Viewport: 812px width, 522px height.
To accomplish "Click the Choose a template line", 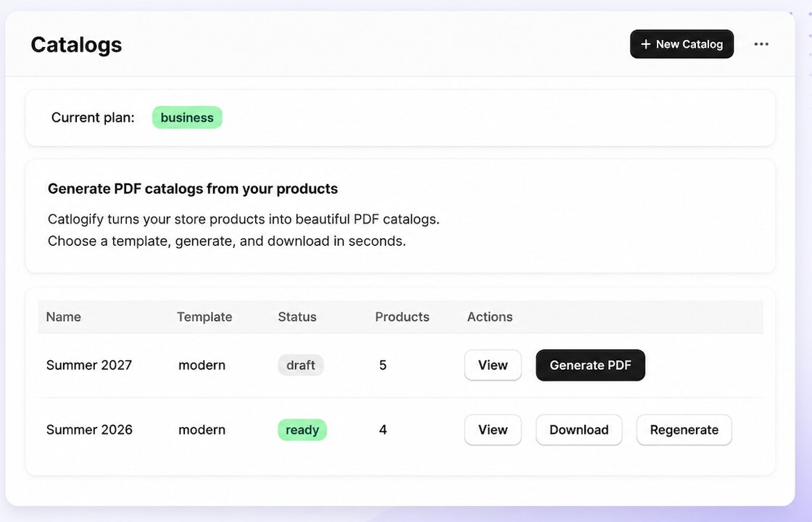I will click(227, 241).
